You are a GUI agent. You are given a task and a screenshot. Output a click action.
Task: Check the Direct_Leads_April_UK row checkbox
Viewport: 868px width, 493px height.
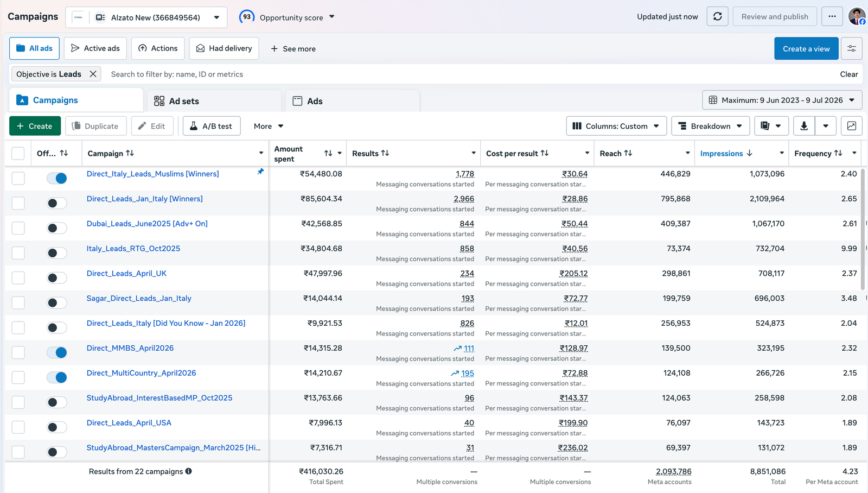pos(18,278)
